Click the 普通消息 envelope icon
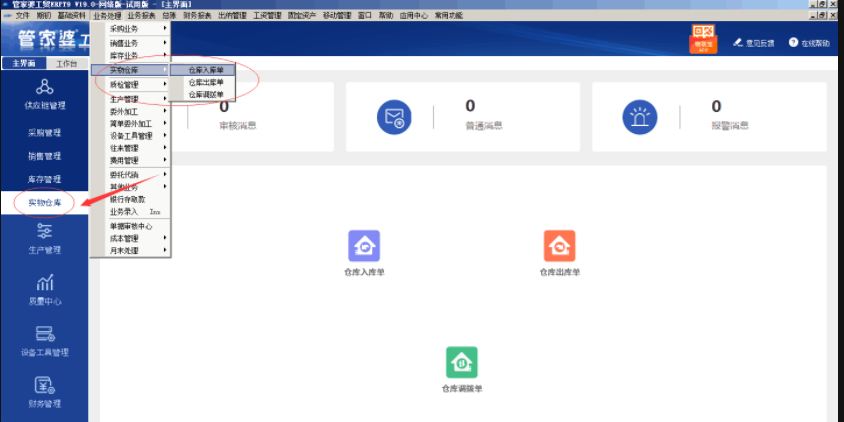Viewport: 844px width, 422px height. coord(394,118)
